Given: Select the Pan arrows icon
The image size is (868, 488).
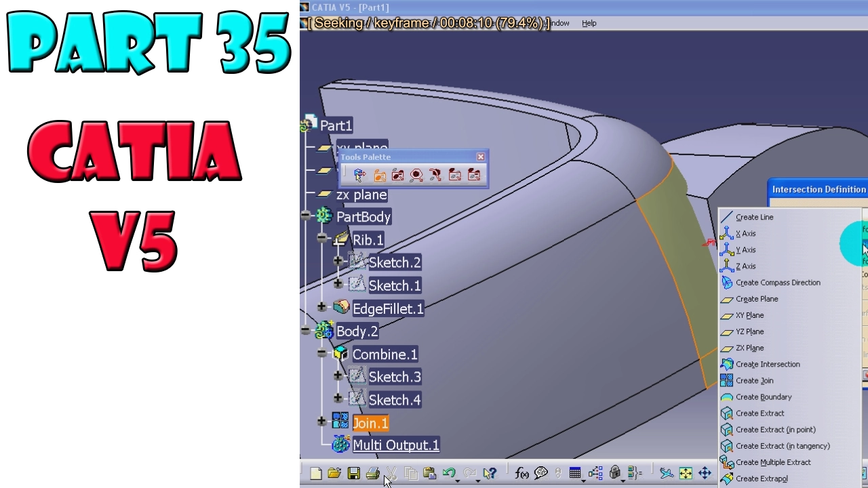Looking at the screenshot, I should (705, 473).
